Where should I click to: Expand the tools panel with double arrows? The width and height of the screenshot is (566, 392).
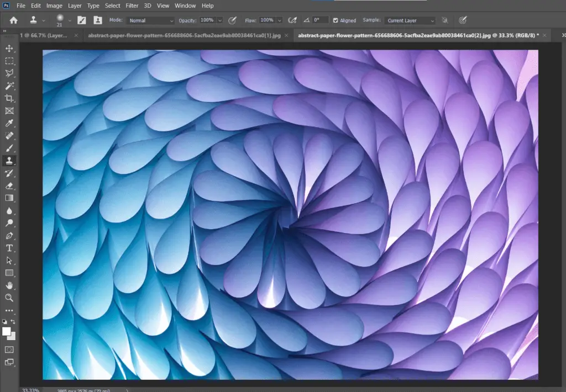(4, 31)
